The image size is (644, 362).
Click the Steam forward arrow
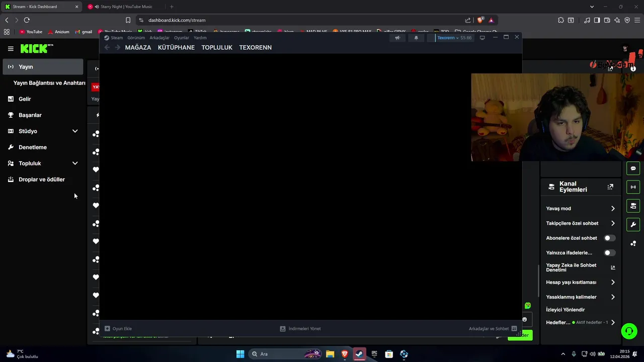[x=118, y=47]
